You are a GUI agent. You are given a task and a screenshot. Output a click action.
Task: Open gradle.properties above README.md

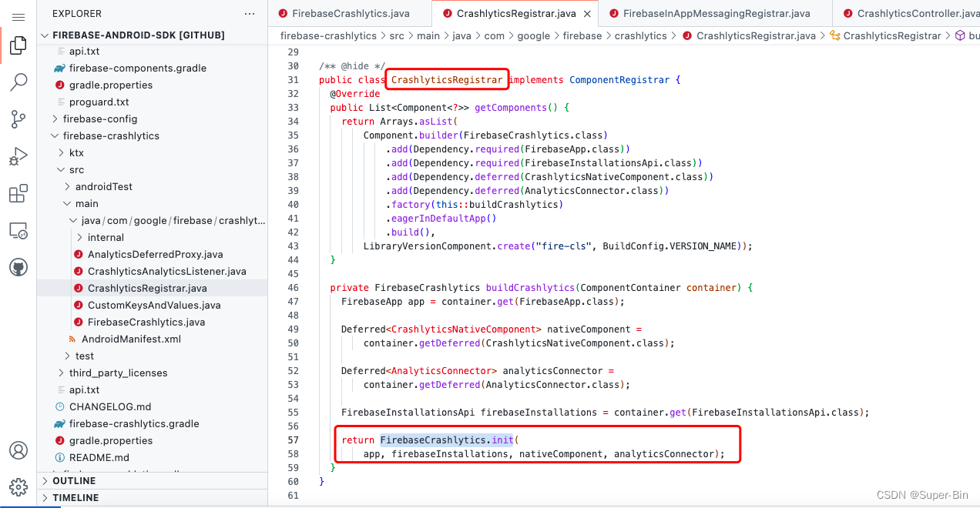point(153,440)
